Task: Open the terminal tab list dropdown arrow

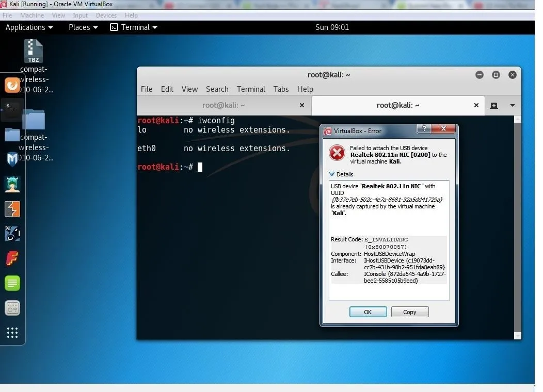Action: (512, 105)
